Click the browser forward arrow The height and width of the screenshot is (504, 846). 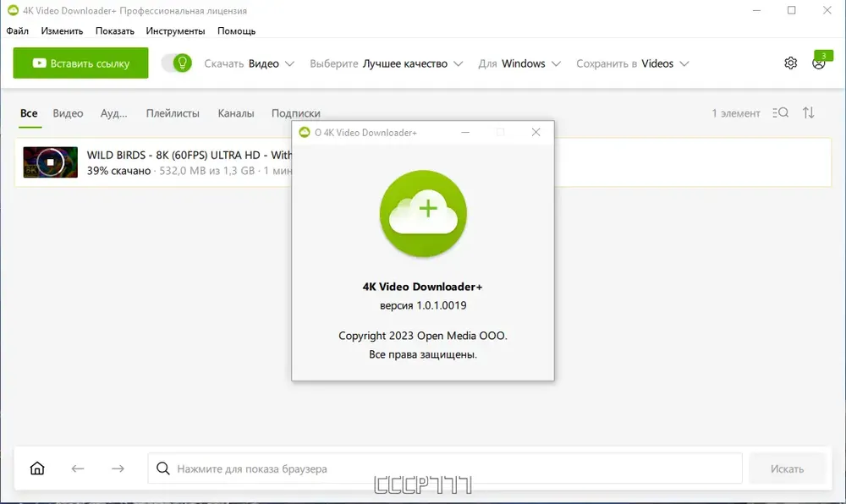click(x=118, y=468)
